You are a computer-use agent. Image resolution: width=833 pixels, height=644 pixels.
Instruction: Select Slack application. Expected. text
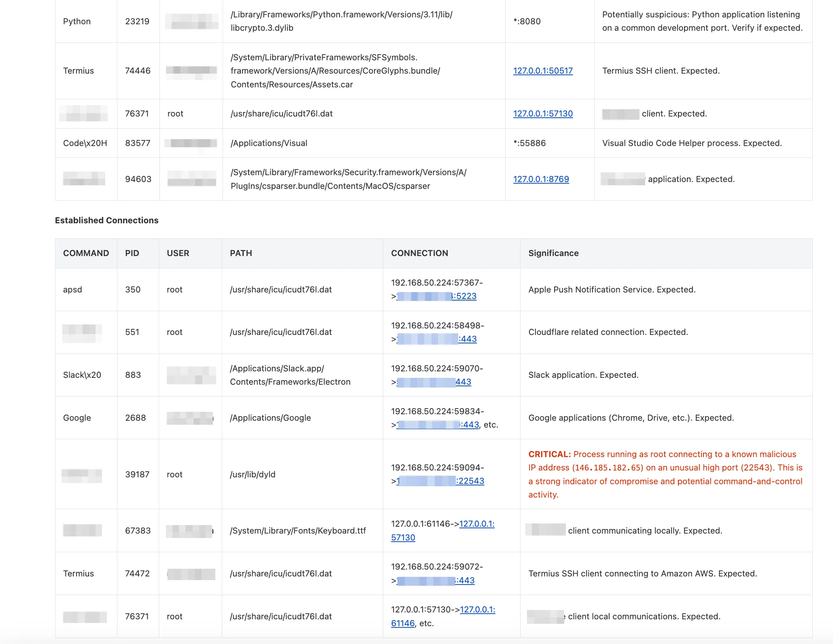[x=583, y=375]
